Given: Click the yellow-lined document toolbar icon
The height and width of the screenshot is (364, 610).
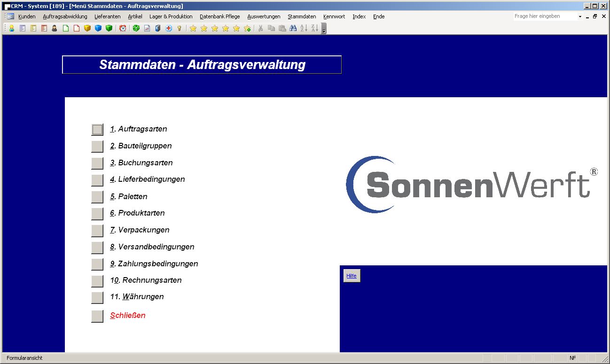Looking at the screenshot, I should (x=33, y=28).
